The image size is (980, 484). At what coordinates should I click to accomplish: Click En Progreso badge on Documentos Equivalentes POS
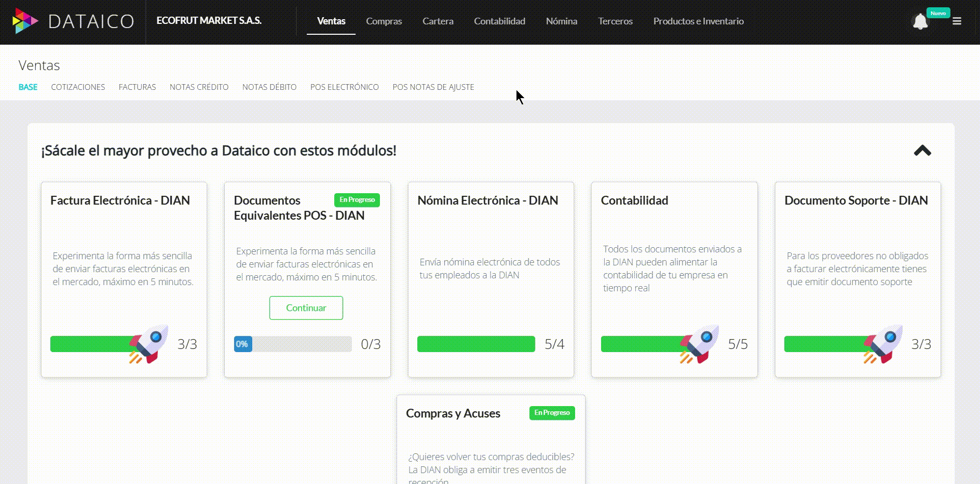pos(357,200)
